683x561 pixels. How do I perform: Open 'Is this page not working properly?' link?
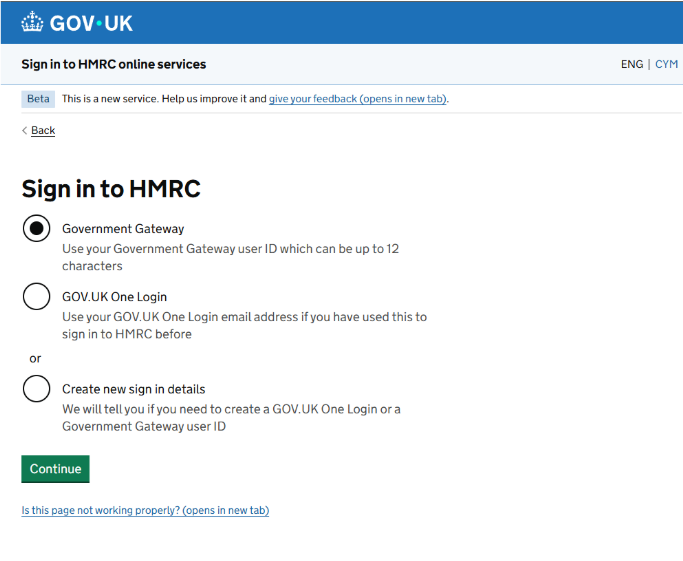point(145,510)
